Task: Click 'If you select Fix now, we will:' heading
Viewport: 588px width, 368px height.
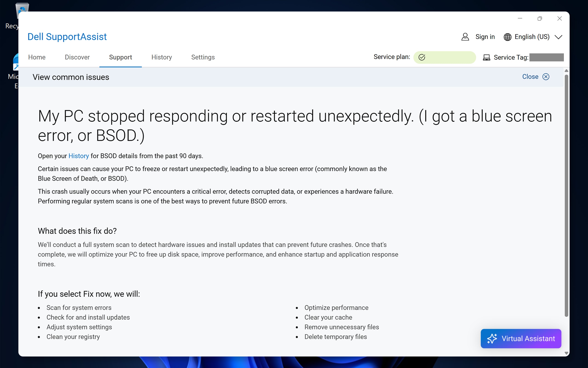Action: pyautogui.click(x=89, y=294)
